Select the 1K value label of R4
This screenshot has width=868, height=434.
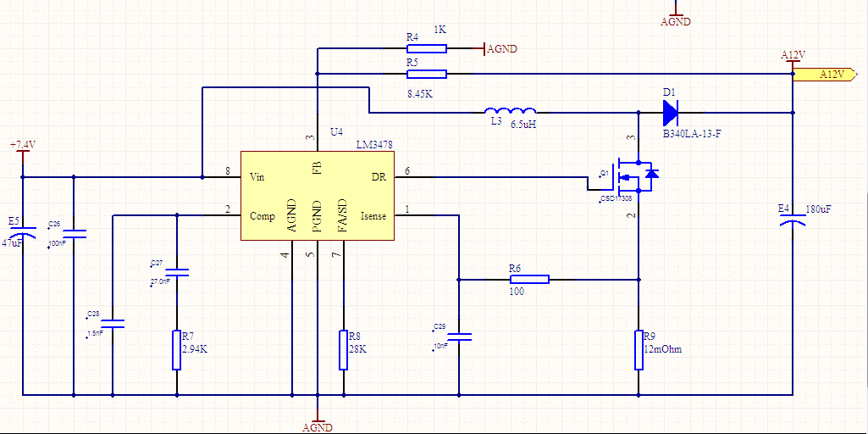click(440, 30)
